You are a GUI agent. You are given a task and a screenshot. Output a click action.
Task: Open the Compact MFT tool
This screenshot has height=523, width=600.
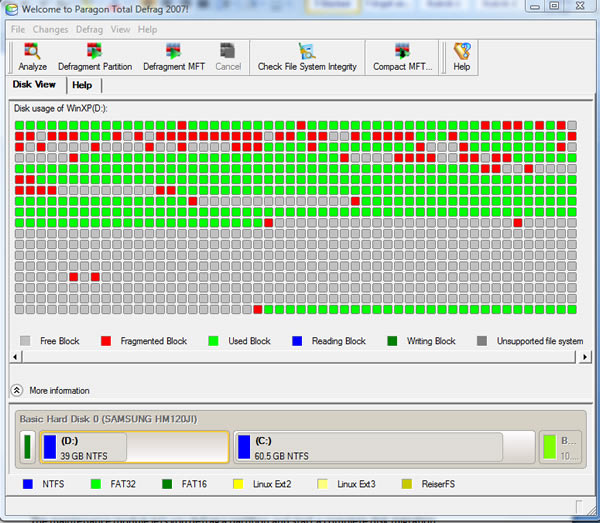(x=402, y=57)
